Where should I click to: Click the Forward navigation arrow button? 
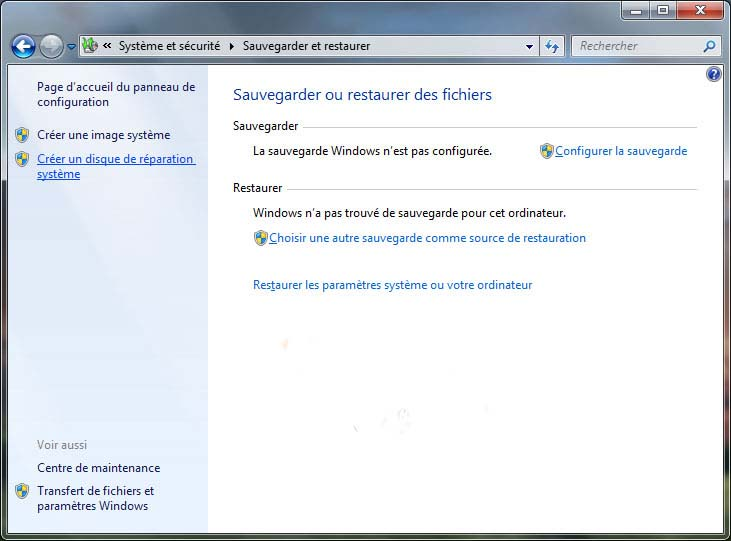pyautogui.click(x=51, y=46)
